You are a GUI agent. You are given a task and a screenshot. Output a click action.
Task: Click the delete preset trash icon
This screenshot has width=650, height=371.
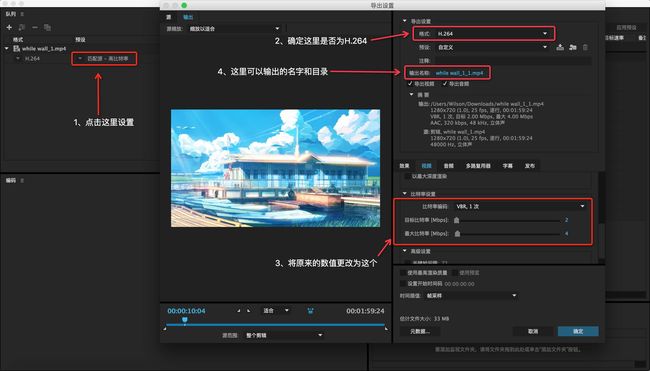click(585, 47)
